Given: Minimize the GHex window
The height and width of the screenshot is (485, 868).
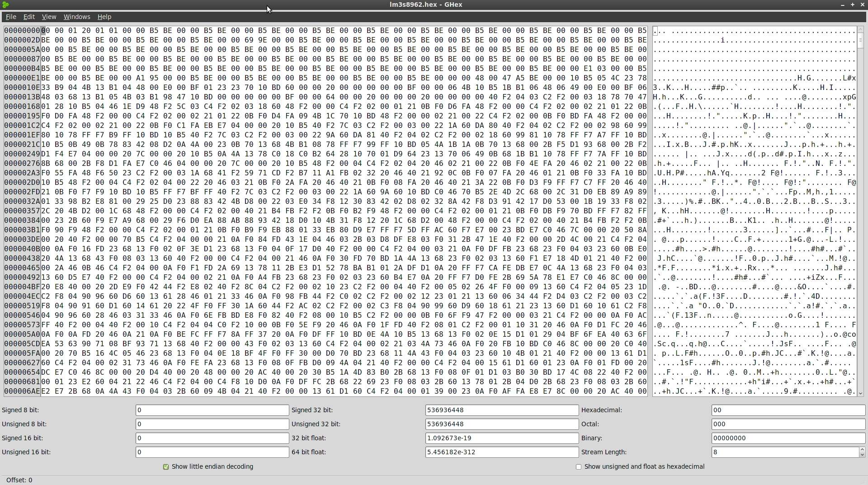Looking at the screenshot, I should pos(843,5).
